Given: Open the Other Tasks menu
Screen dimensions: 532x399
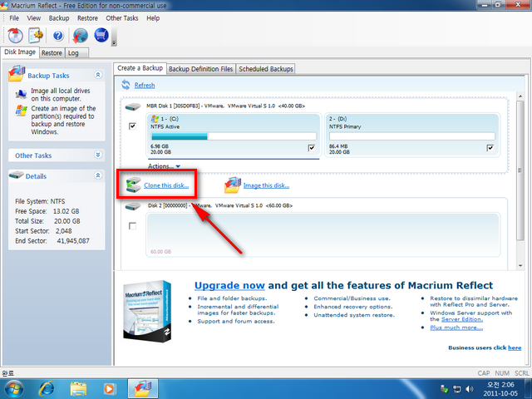Looking at the screenshot, I should tap(122, 18).
